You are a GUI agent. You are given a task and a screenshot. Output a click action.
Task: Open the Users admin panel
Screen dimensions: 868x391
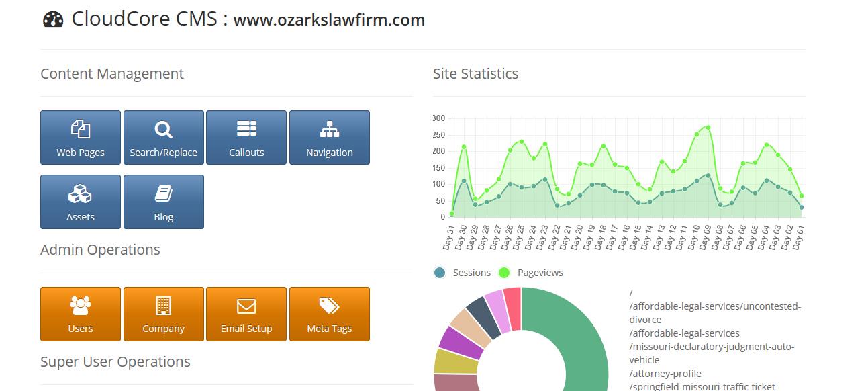point(81,314)
